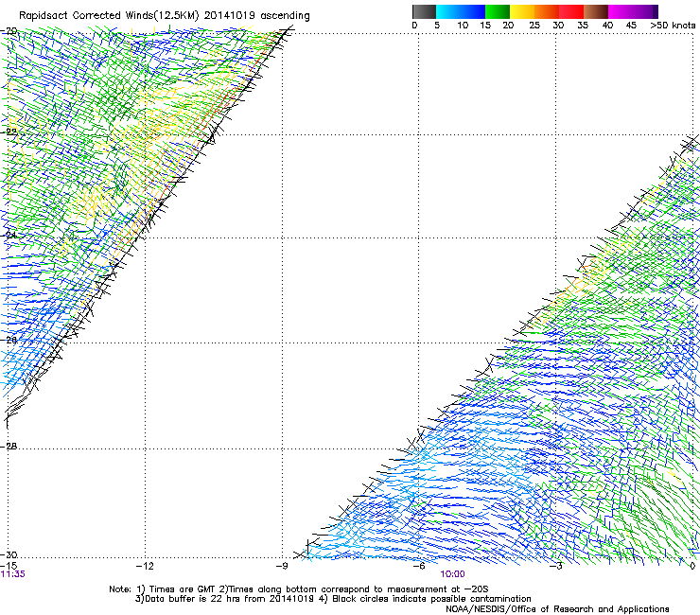The width and height of the screenshot is (700, 615).
Task: Click the '10:00' purple time label
Action: 452,574
